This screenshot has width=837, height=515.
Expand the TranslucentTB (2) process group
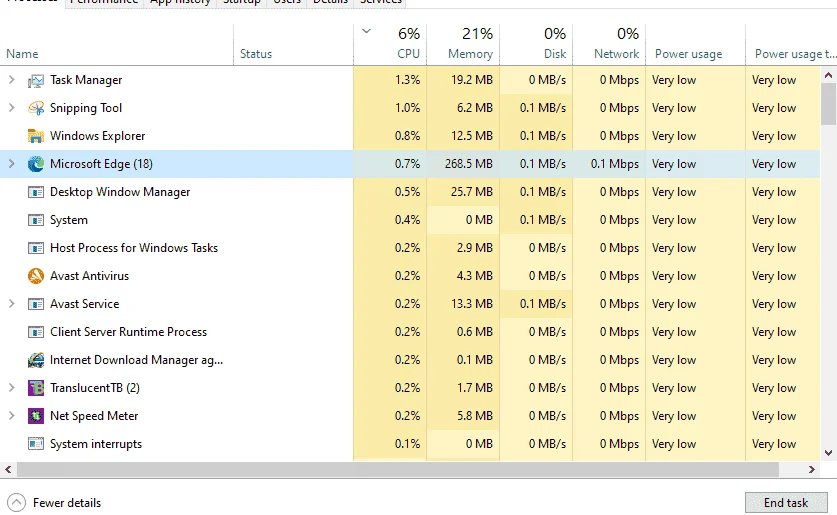point(12,388)
